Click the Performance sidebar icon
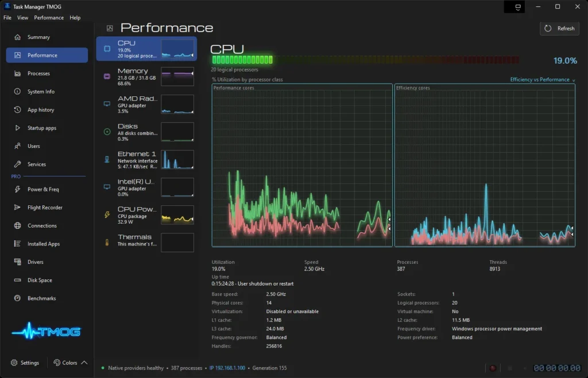 click(17, 55)
